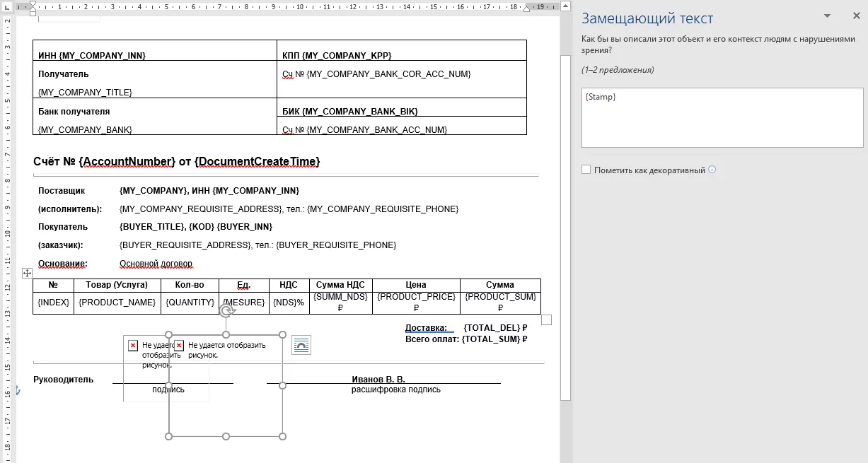Click the {MY_COMPANY_BANK} placeholder
Viewport: 868px width, 463px height.
[86, 130]
